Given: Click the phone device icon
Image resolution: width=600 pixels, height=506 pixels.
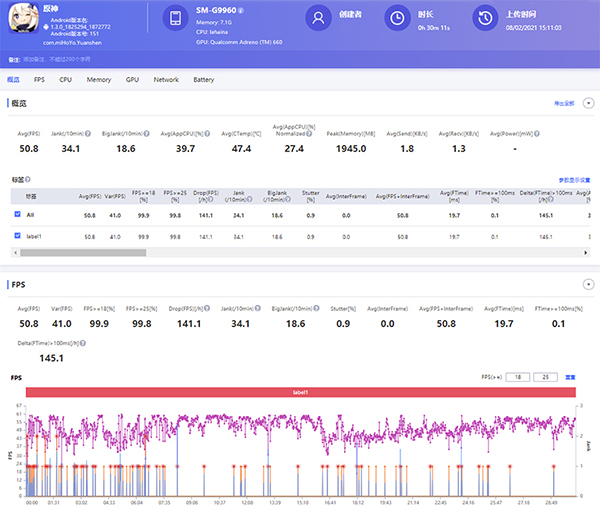Looking at the screenshot, I should click(174, 19).
